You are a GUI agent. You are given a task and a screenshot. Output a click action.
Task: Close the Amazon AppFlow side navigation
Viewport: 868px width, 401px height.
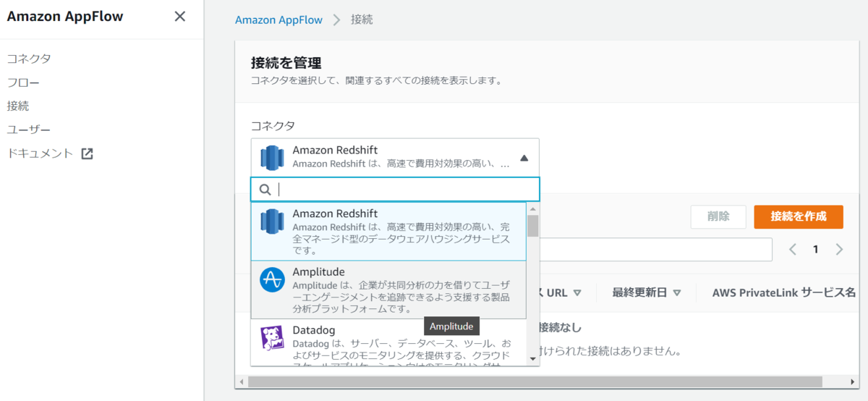coord(180,17)
